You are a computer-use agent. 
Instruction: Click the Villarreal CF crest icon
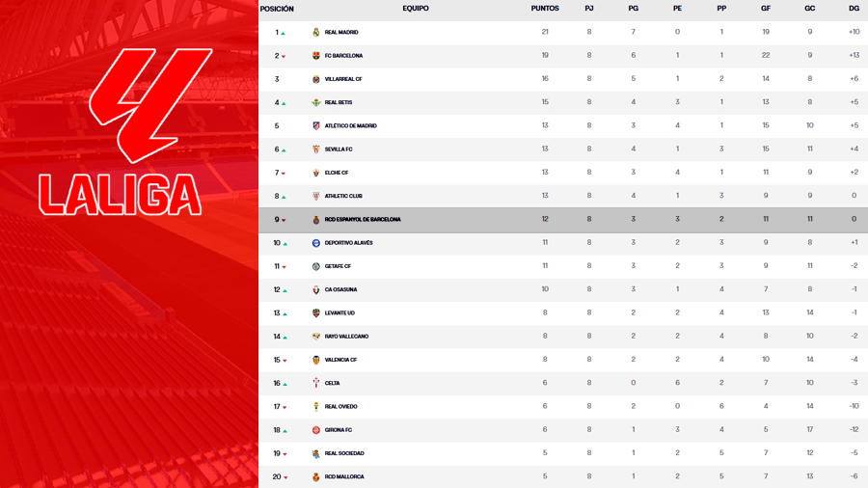(x=316, y=79)
